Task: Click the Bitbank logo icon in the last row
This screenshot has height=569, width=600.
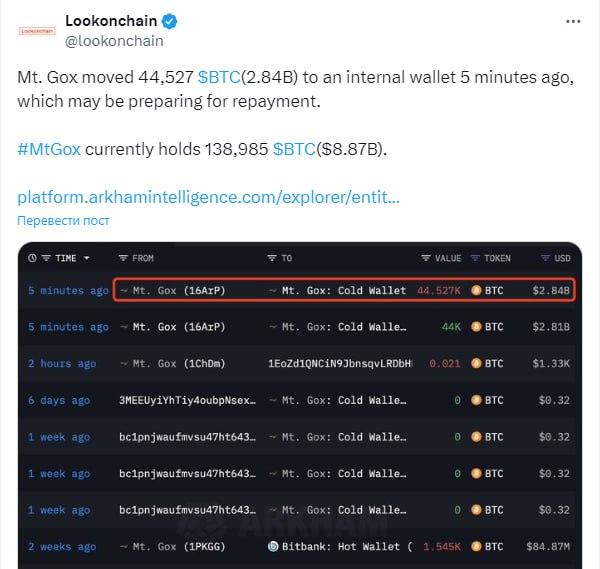Action: click(x=273, y=547)
